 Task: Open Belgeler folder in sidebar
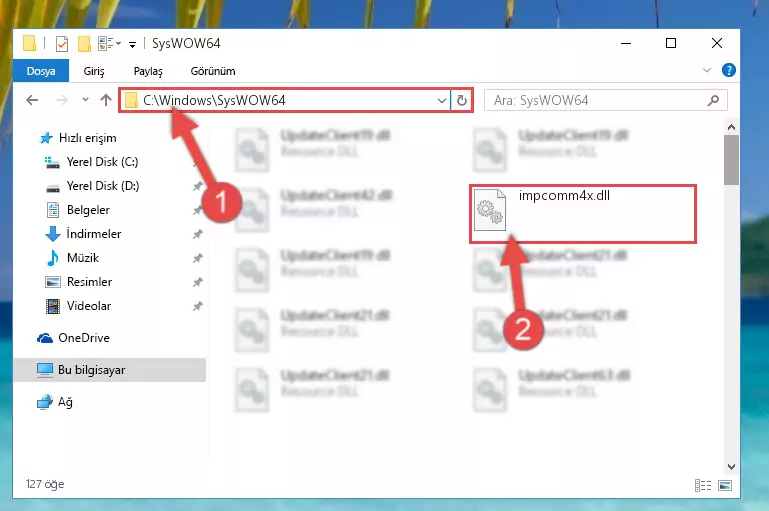[88, 210]
